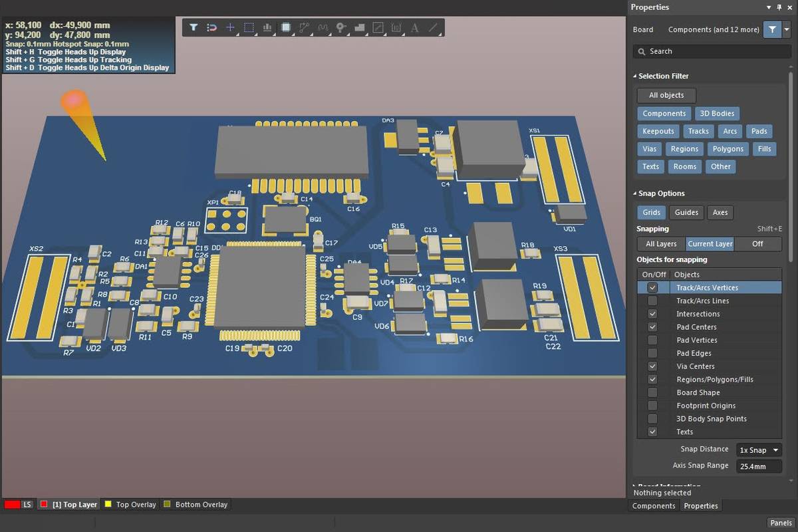Toggle the Components filter button
This screenshot has width=798, height=532.
coord(664,114)
